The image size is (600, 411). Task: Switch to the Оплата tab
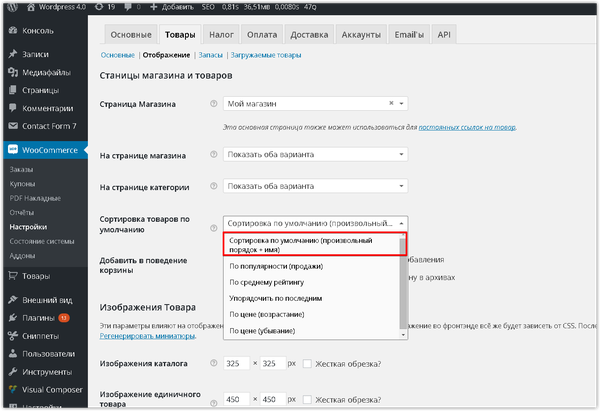[x=262, y=35]
